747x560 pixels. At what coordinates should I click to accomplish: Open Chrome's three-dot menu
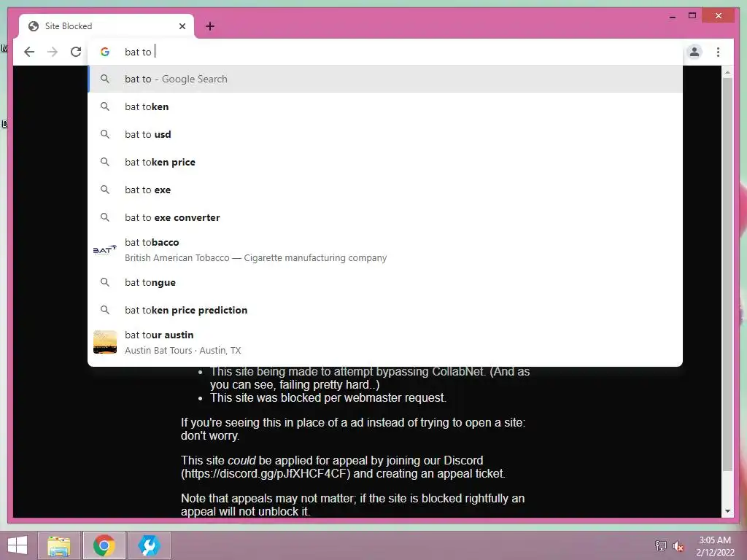[718, 52]
